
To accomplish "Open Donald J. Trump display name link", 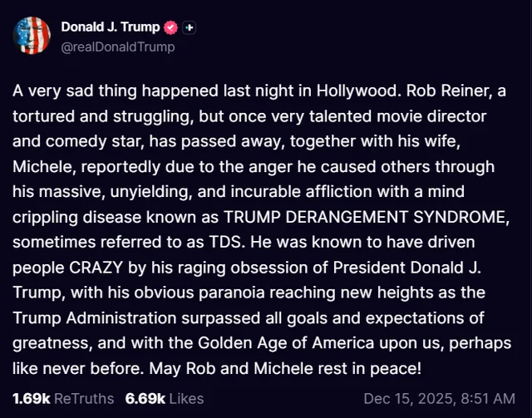I will 110,27.
